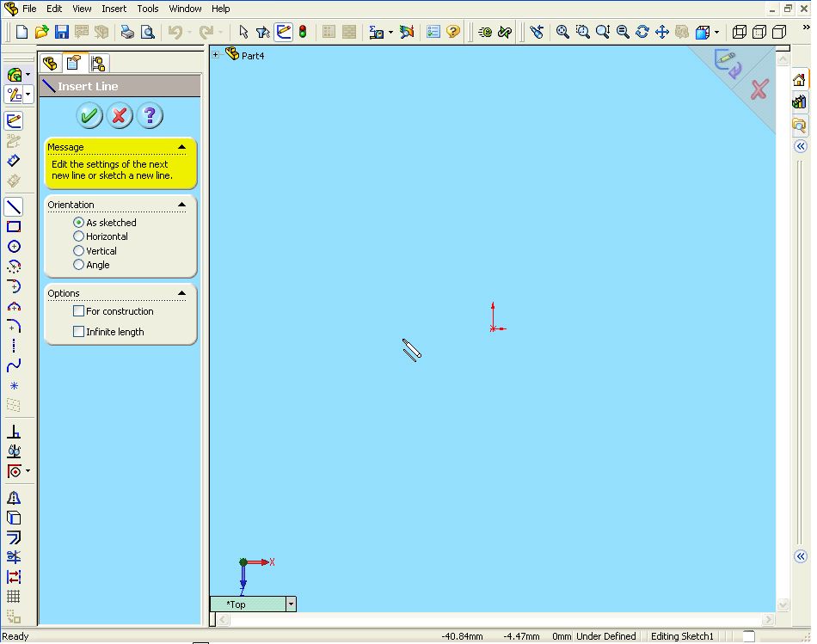817x644 pixels.
Task: Switch to Hidden Lines Removed display
Action: (779, 33)
